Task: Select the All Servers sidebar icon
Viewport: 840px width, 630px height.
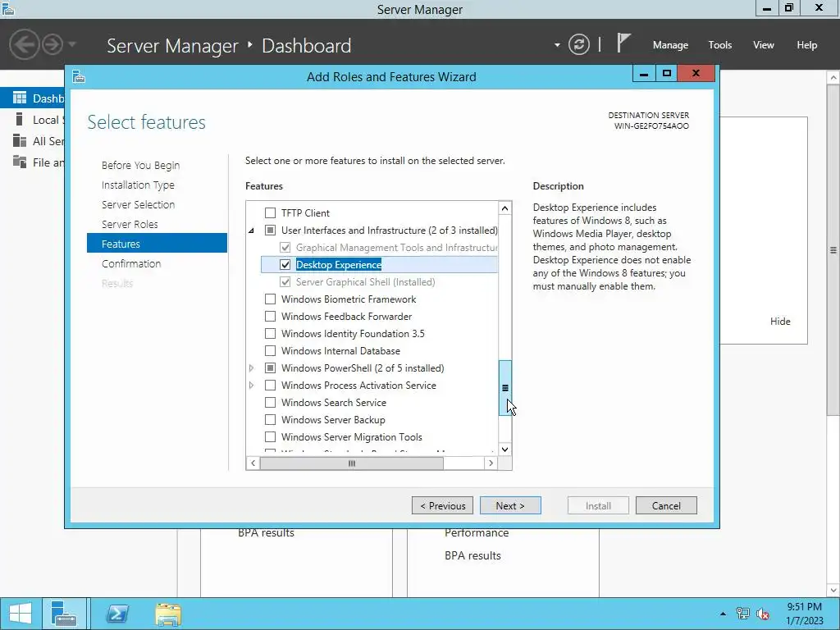Action: click(x=20, y=140)
